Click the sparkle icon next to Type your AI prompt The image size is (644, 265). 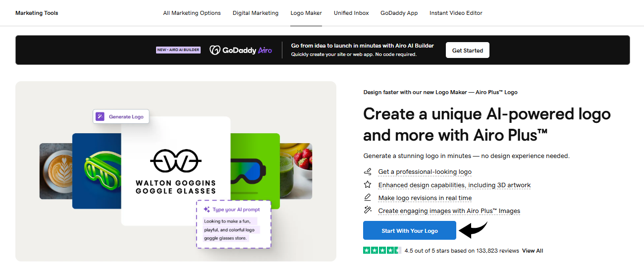(207, 210)
